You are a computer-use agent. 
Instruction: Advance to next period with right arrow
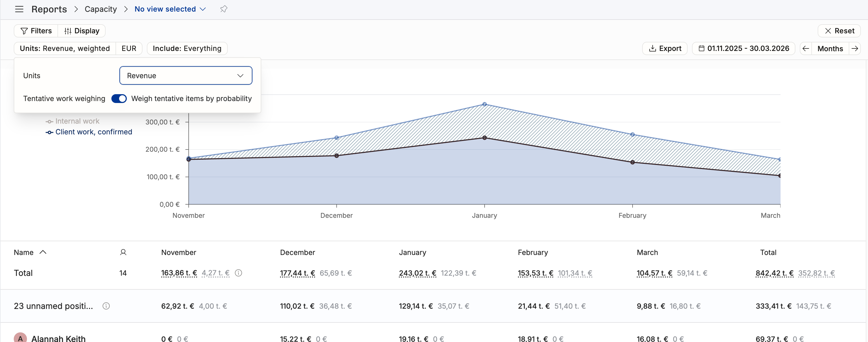855,48
